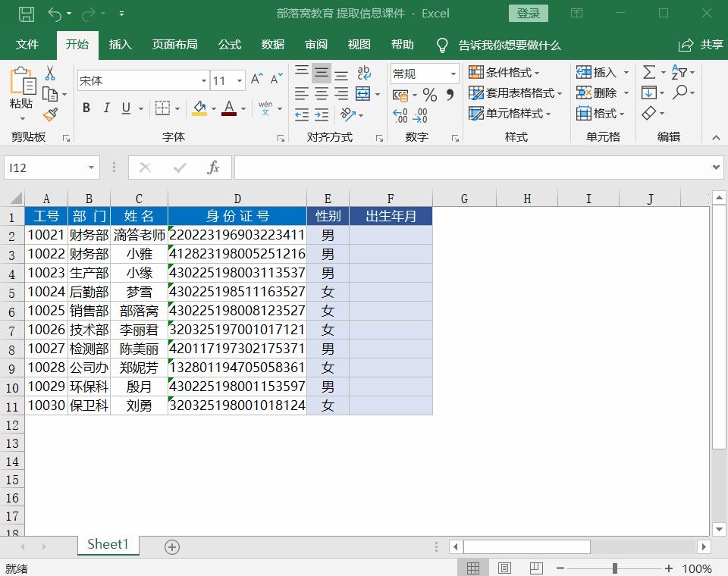The width and height of the screenshot is (728, 576).
Task: Click the sort and filter icon
Action: [x=677, y=72]
